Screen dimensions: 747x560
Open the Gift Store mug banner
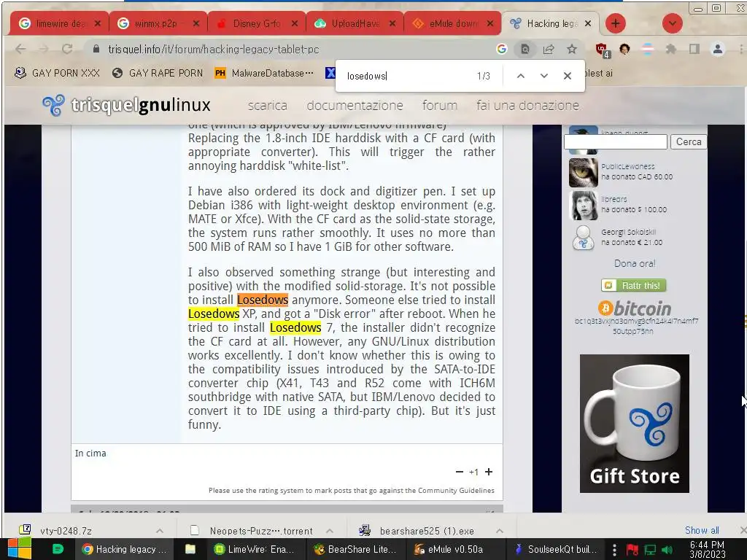(x=634, y=424)
